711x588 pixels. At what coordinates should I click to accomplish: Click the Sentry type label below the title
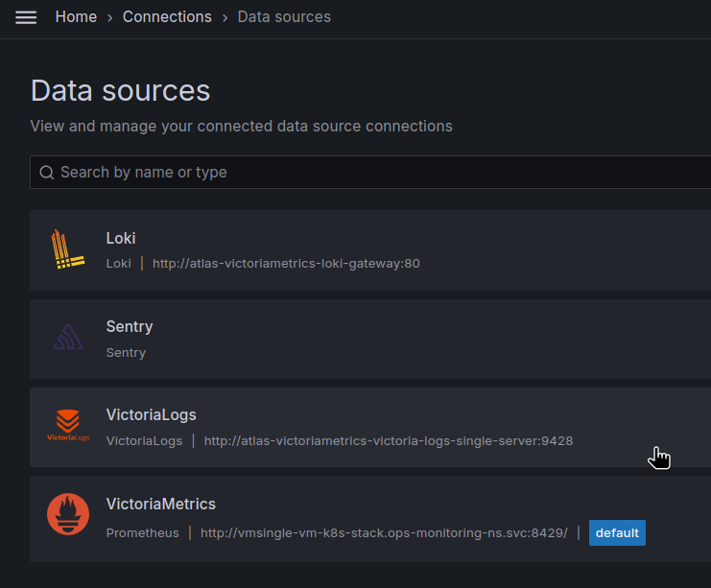pos(126,353)
